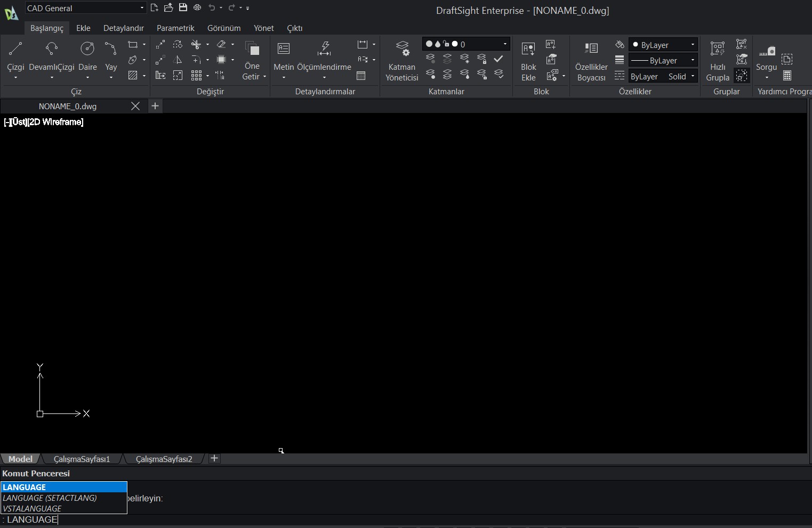The width and height of the screenshot is (812, 528).
Task: Open the CAD General workspace dropdown
Action: 85,8
